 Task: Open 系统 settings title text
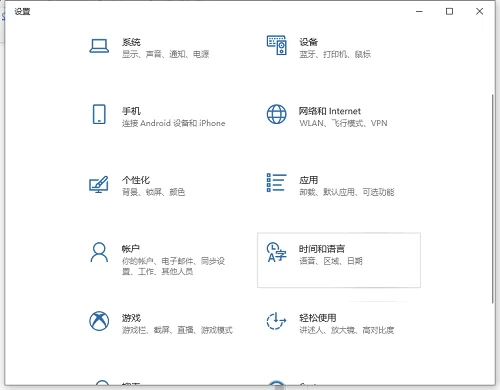click(x=131, y=42)
